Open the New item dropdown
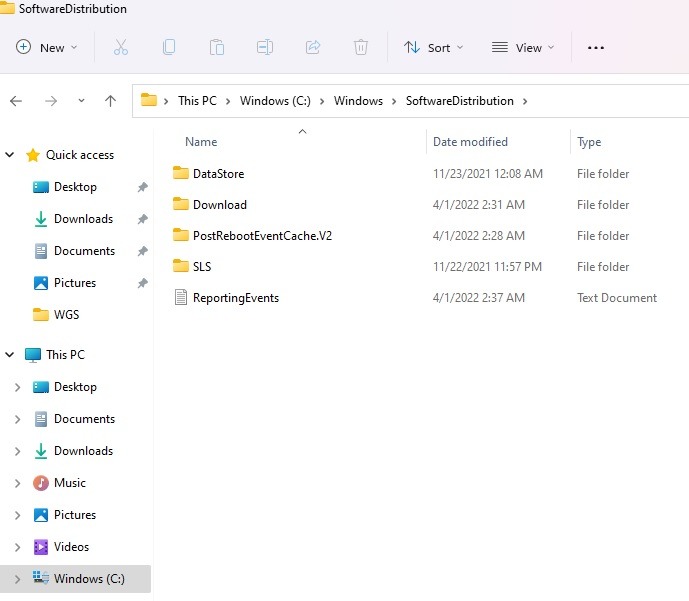Viewport: 689px width, 601px height. pos(46,47)
